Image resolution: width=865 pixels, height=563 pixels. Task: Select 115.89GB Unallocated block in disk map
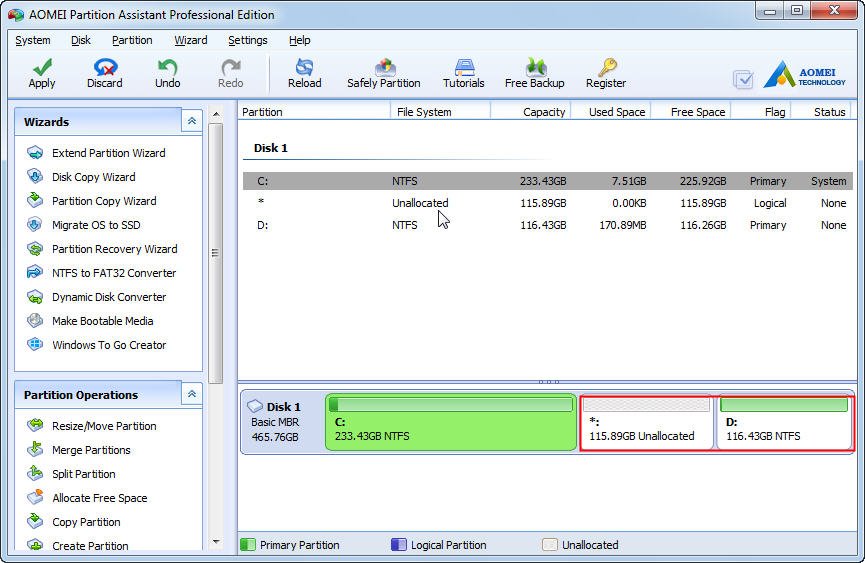[x=646, y=422]
